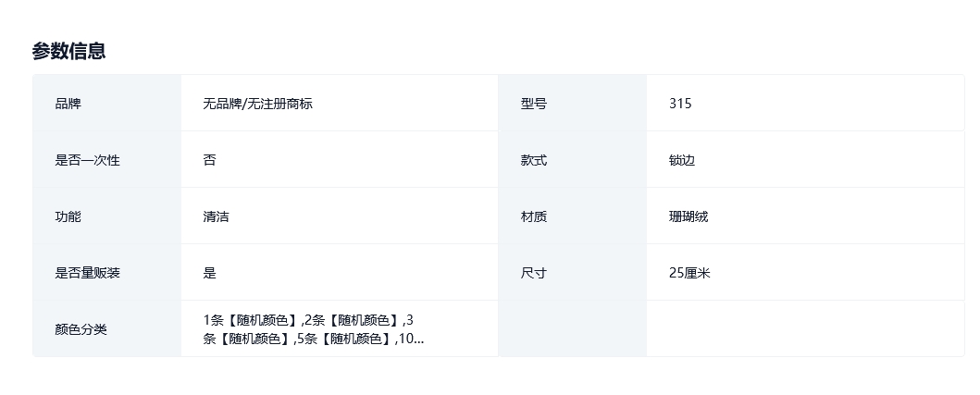This screenshot has width=980, height=395.
Task: Click the 材质 label cell
Action: (534, 216)
